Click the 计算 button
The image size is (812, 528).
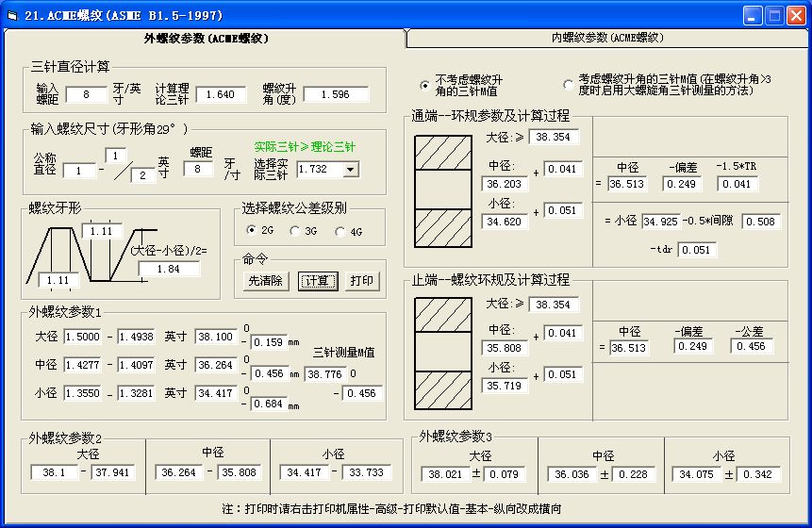coord(318,281)
